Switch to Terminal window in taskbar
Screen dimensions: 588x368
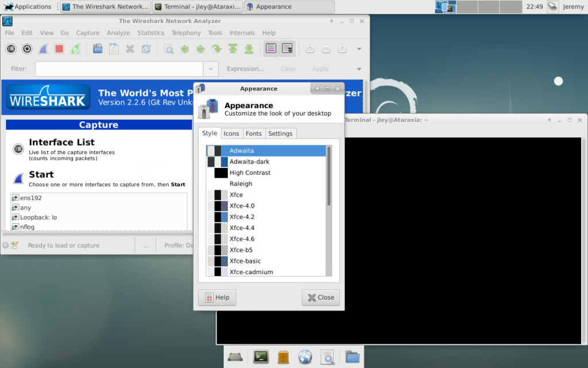(x=198, y=6)
